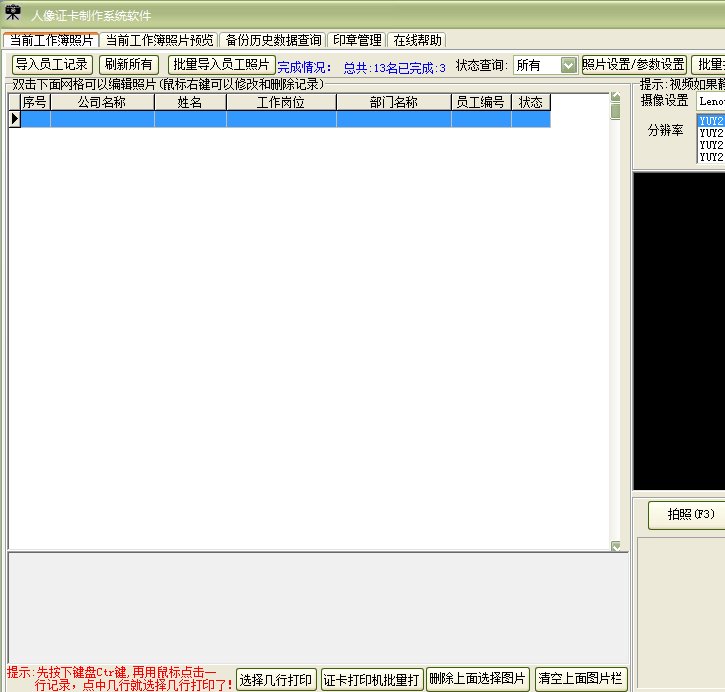Viewport: 725px width, 692px height.
Task: Click the 拍照(F3) capture button
Action: (x=688, y=514)
